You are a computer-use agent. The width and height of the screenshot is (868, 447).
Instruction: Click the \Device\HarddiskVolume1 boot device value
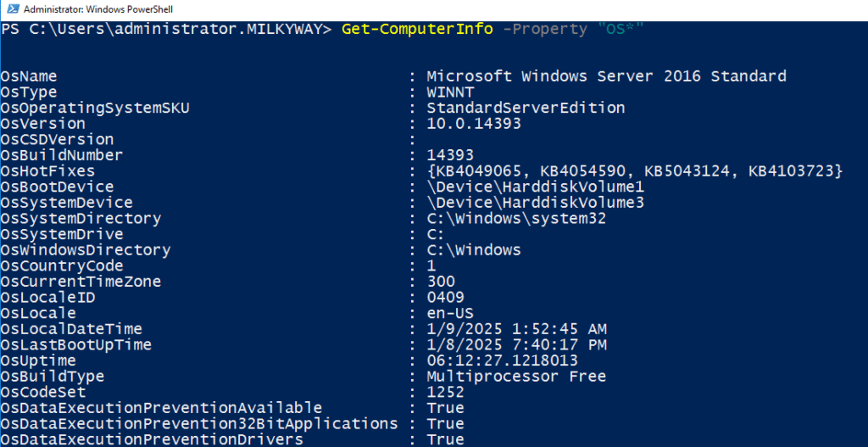click(x=536, y=187)
